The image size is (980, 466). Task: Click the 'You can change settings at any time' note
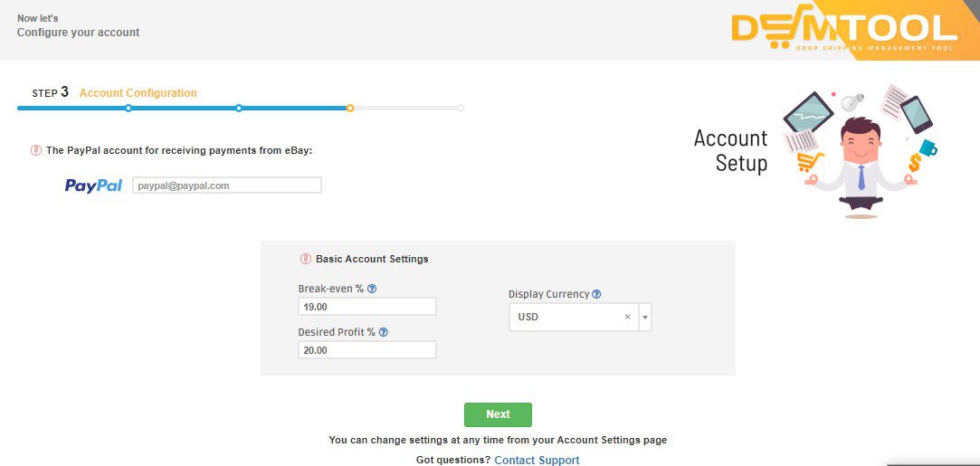pos(498,440)
